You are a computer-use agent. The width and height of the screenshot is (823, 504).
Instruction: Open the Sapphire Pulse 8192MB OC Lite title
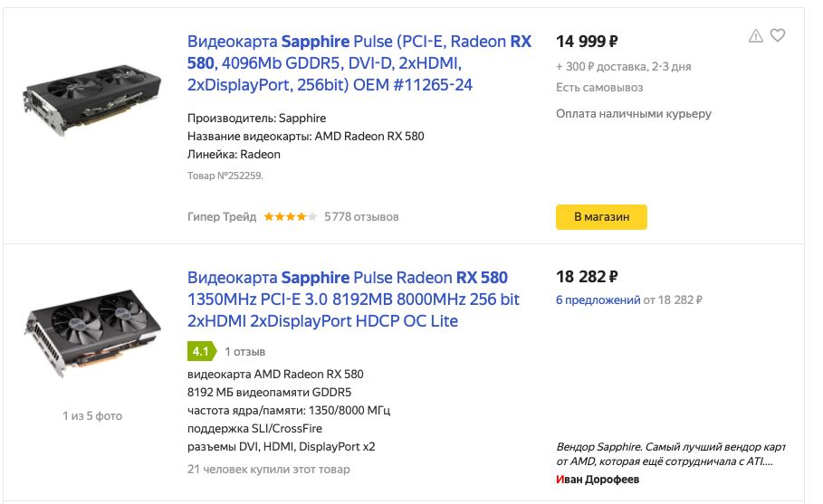353,299
